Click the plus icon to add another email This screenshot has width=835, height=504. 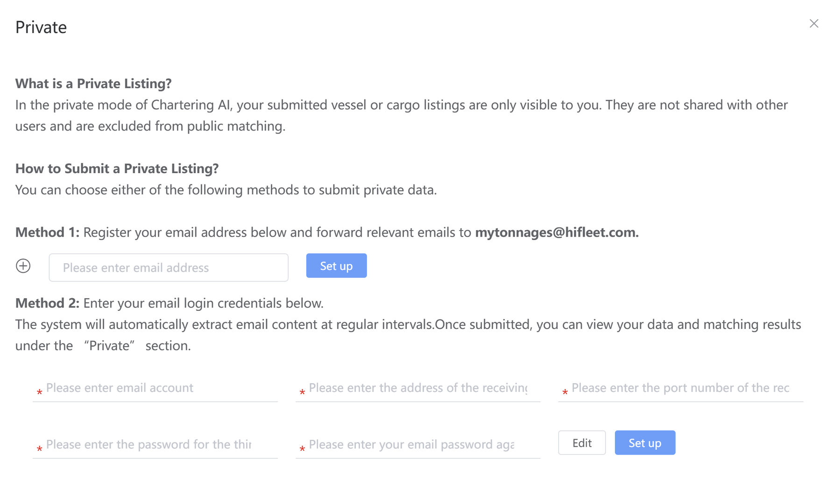(23, 266)
